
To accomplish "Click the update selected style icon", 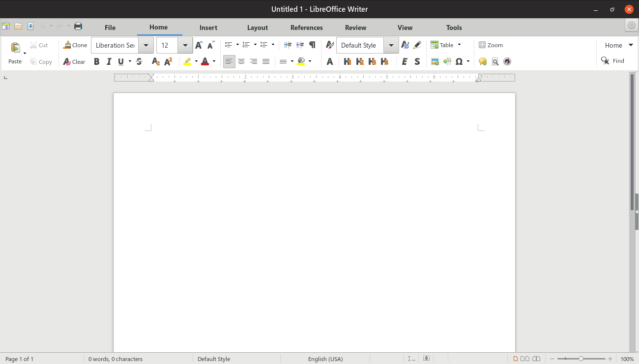I will tap(405, 45).
